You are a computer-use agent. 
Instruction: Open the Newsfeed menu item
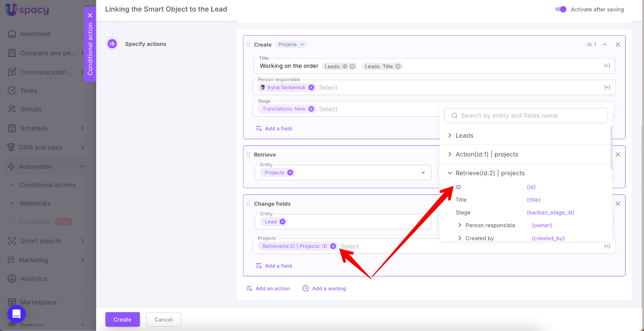35,34
